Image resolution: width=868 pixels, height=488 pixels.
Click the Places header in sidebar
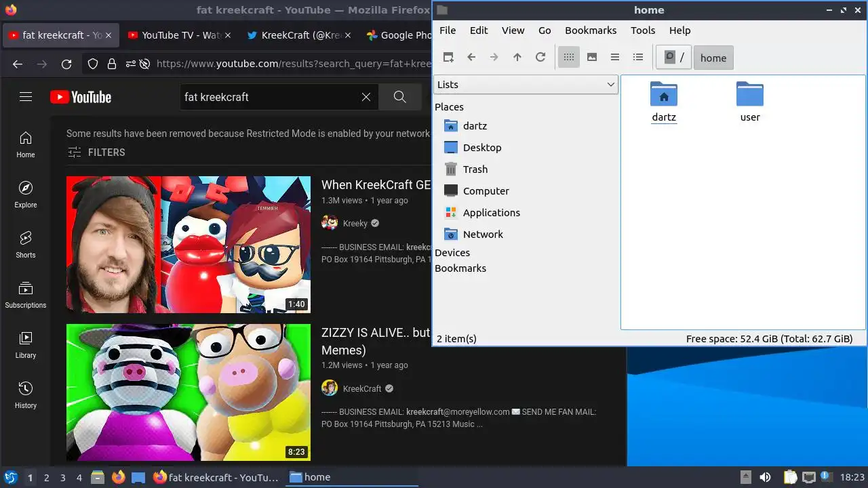pyautogui.click(x=449, y=107)
